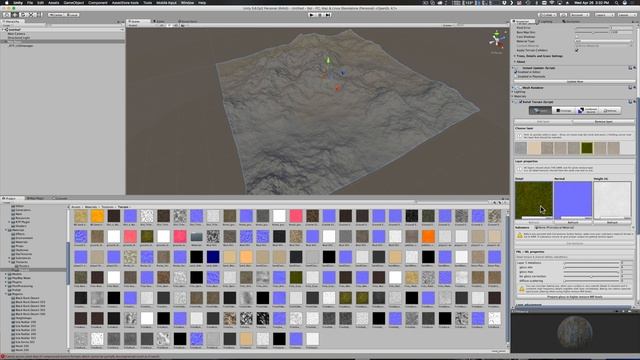
Task: Select the Scale tool in toolbar
Action: click(x=31, y=15)
